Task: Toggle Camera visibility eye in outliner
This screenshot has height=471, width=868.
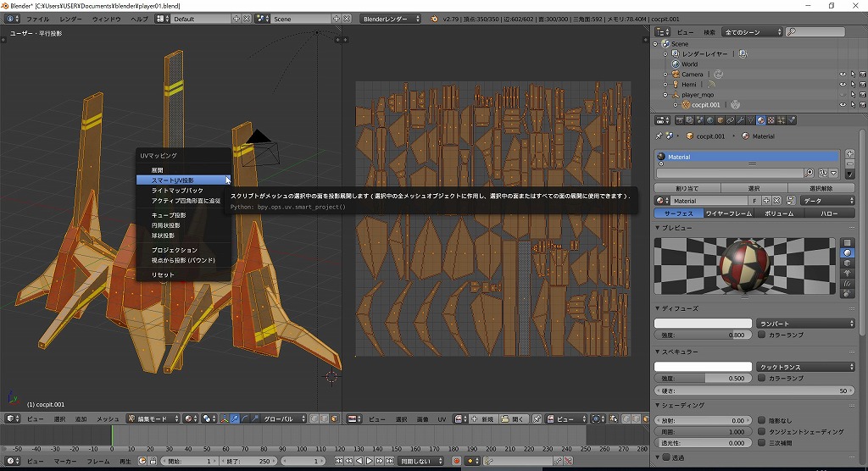Action: pyautogui.click(x=843, y=75)
